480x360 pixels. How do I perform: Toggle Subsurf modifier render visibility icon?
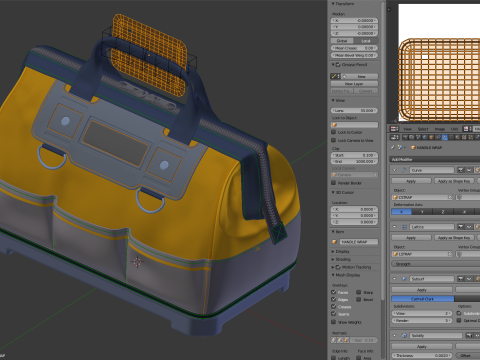[461, 279]
